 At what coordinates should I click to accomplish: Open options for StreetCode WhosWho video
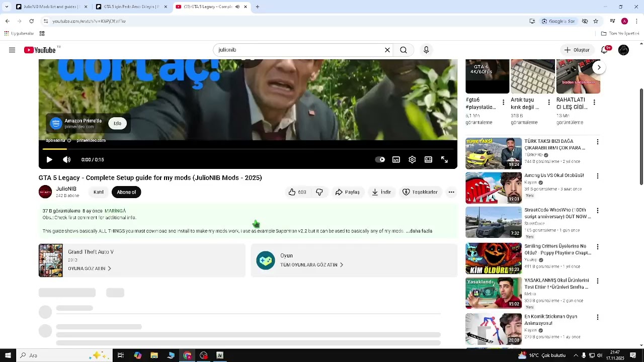tap(598, 211)
